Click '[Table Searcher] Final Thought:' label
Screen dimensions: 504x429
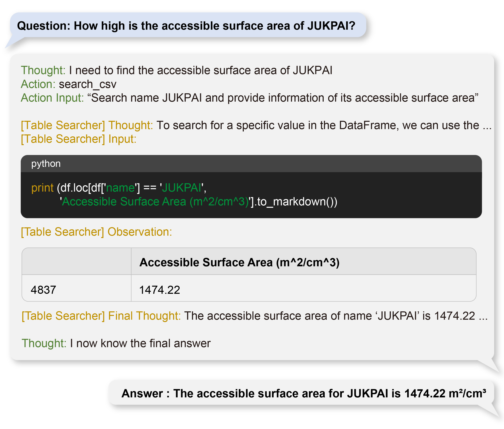(101, 316)
